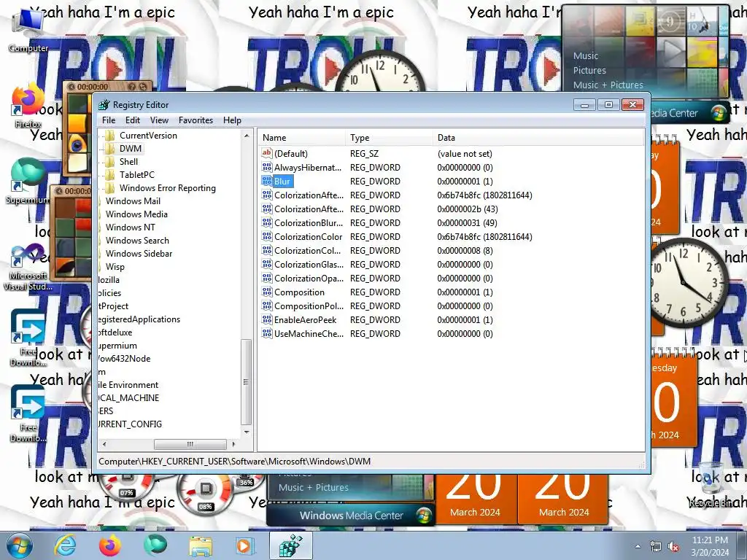Click the ColorizationGlas... DWORD icon
This screenshot has height=560, width=747.
click(267, 264)
